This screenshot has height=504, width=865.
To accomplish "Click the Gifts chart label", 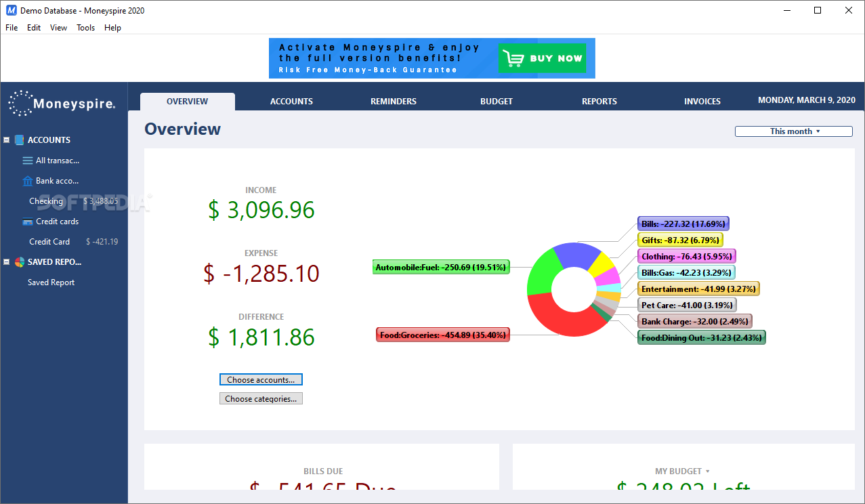I will coord(679,240).
